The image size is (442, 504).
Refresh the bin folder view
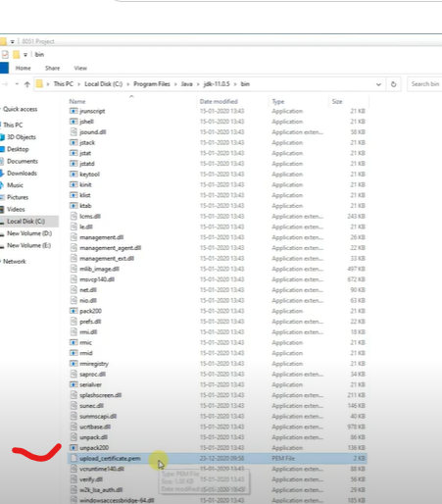tap(393, 84)
